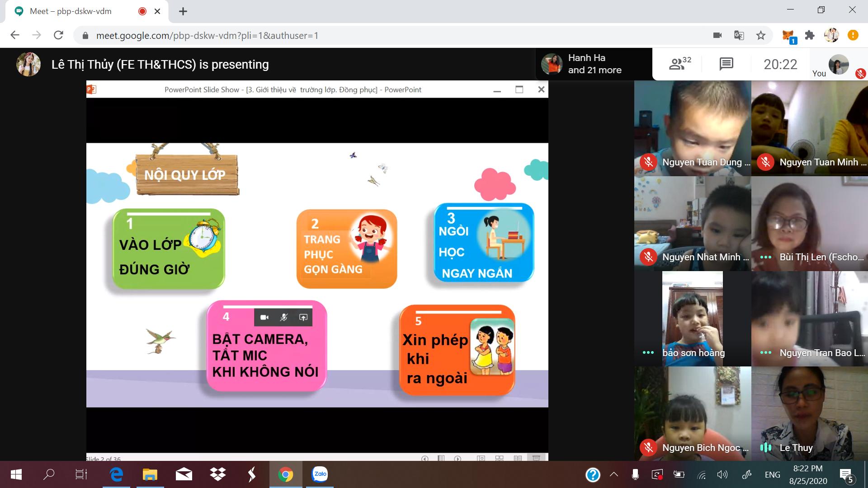868x488 pixels.
Task: Click rule 3 NGỒI HỌC NGAY NGẮN card
Action: coord(484,243)
